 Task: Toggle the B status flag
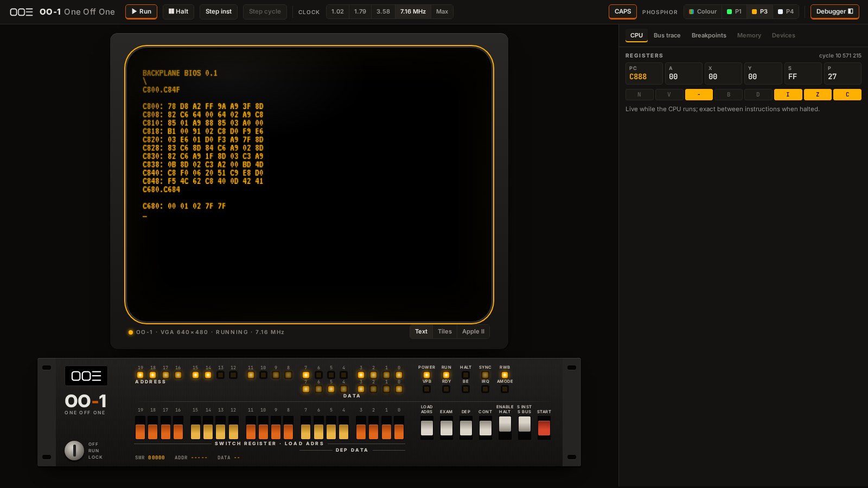tap(729, 94)
